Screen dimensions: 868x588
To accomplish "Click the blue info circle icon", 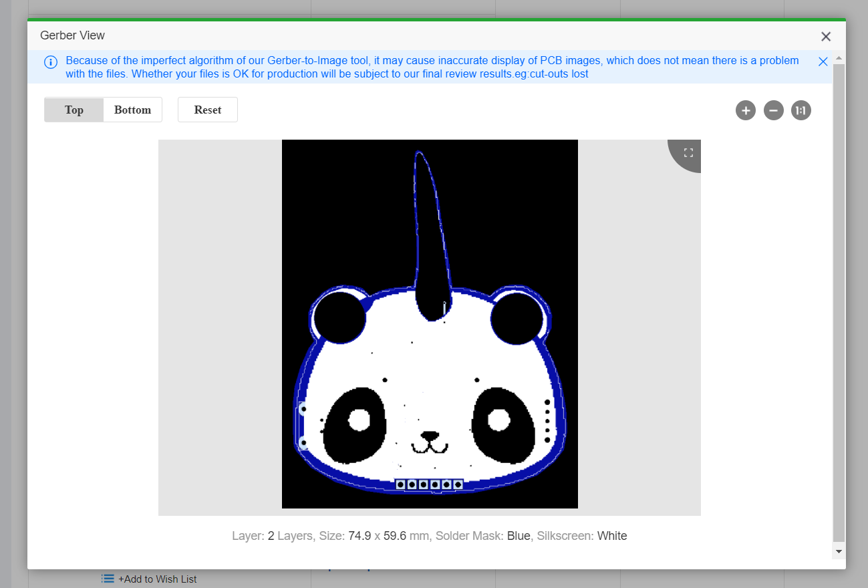I will click(51, 61).
